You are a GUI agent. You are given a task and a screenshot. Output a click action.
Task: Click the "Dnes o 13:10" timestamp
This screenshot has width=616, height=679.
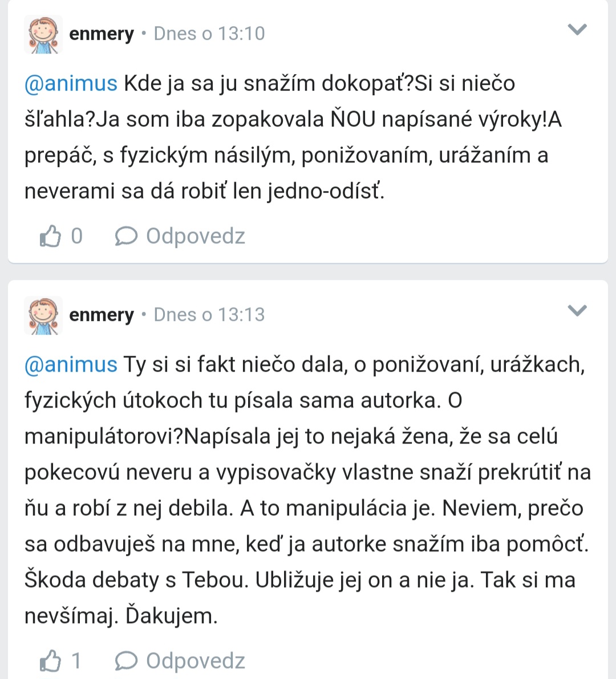[209, 34]
